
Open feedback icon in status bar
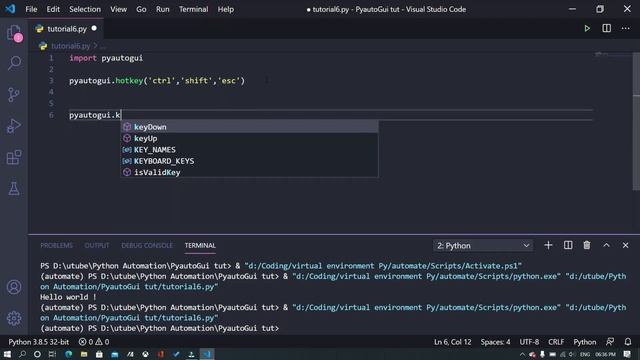point(610,342)
